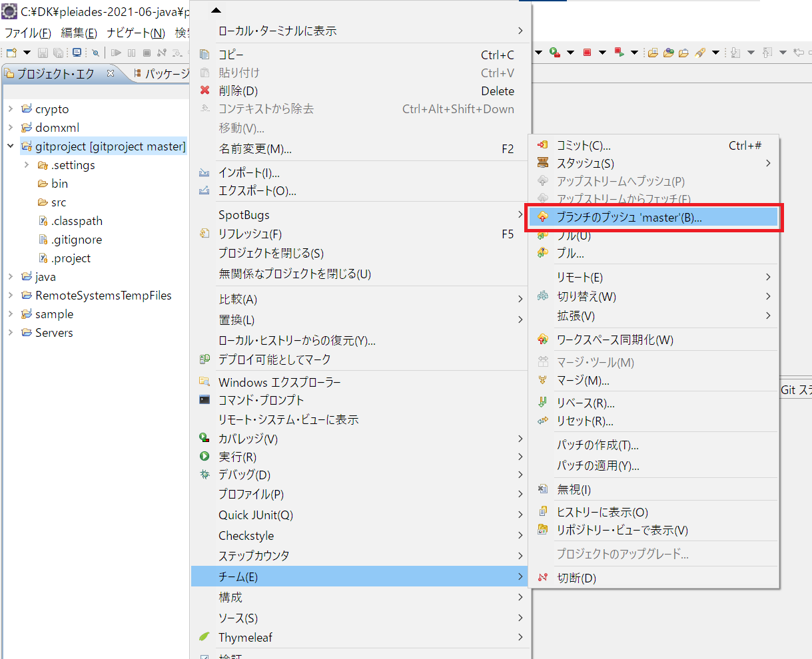Screen dimensions: 812x659
Task: Click the Search flashlight toolbar icon
Action: point(700,53)
